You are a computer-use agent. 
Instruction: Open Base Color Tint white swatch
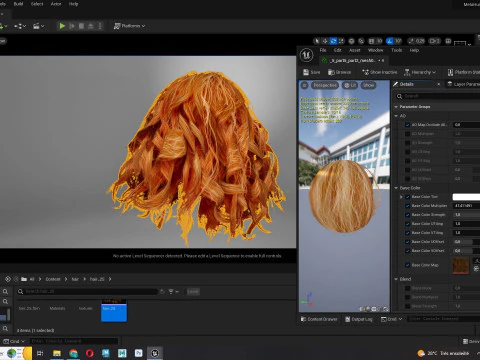(466, 197)
